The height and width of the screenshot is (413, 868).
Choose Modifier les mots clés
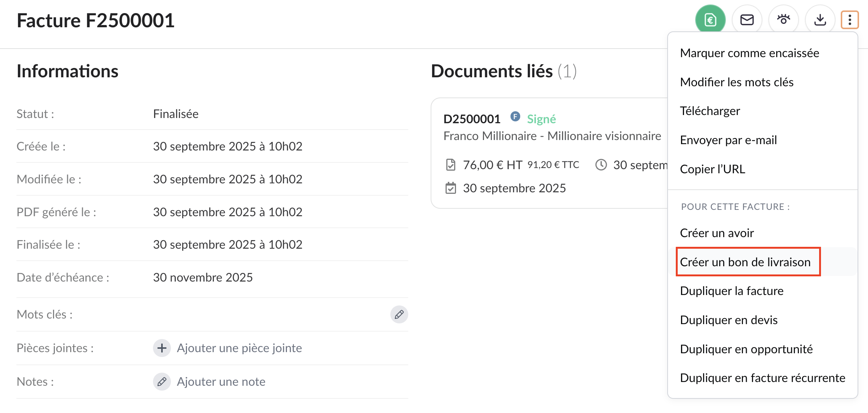pyautogui.click(x=737, y=82)
